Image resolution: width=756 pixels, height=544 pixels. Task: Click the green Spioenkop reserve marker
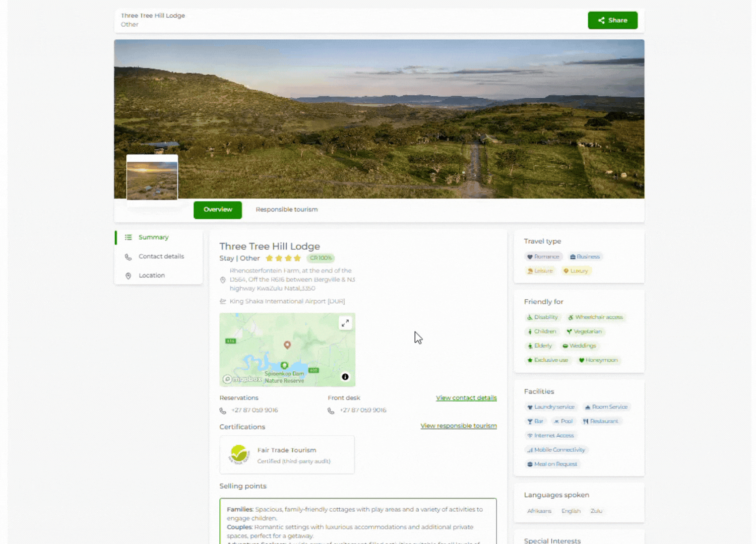tap(284, 365)
